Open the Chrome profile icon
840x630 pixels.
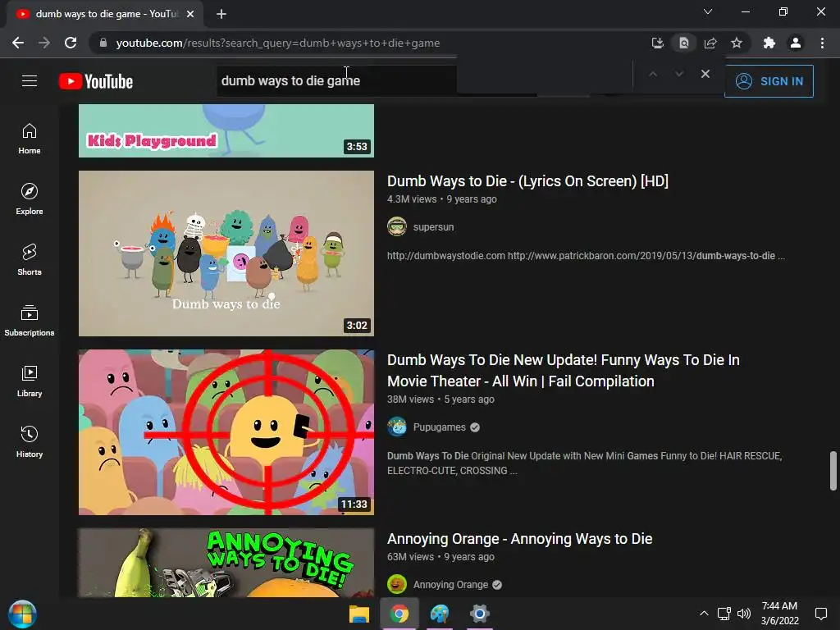tap(796, 43)
